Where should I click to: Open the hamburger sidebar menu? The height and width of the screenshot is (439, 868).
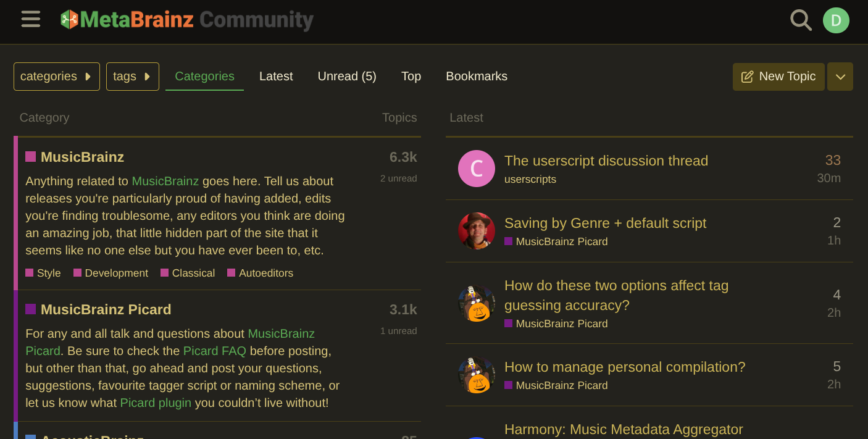(x=31, y=19)
